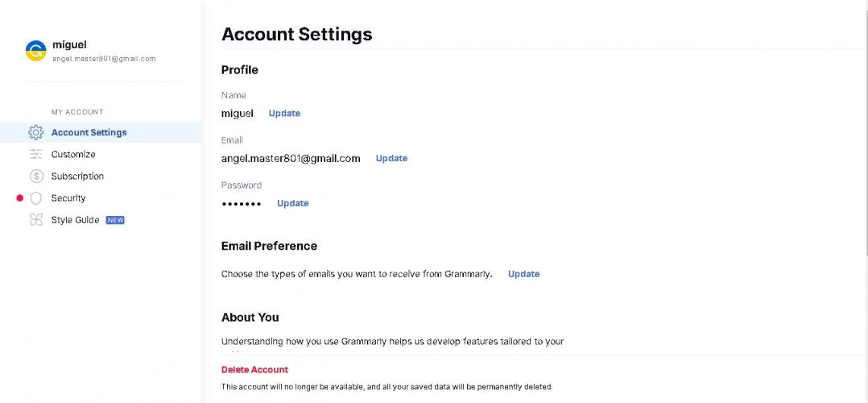Click the Subscription dollar icon
Viewport: 868px width, 403px height.
35,176
